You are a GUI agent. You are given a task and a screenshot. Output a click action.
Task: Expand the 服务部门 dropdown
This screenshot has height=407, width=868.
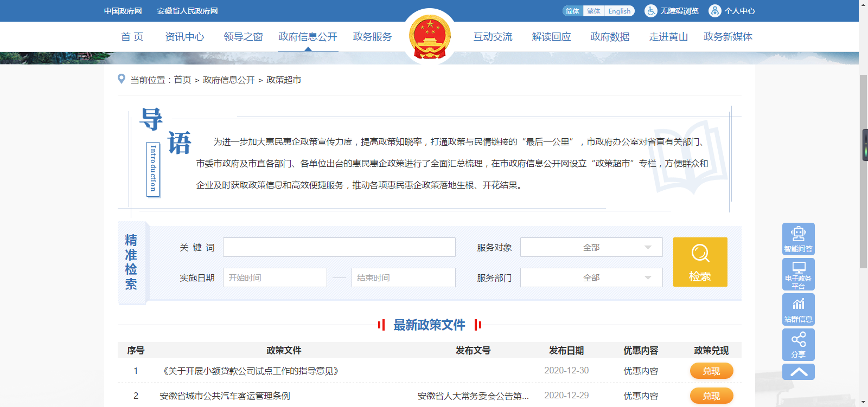(591, 277)
